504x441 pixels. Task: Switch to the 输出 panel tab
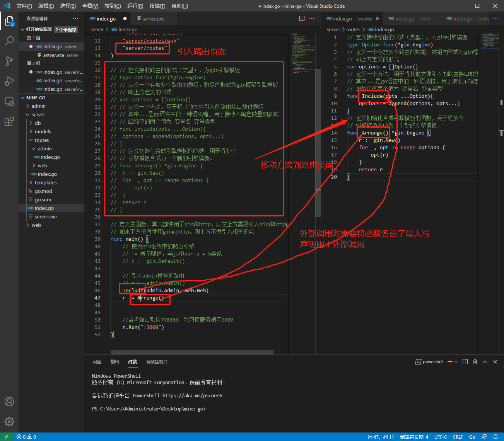click(x=115, y=362)
